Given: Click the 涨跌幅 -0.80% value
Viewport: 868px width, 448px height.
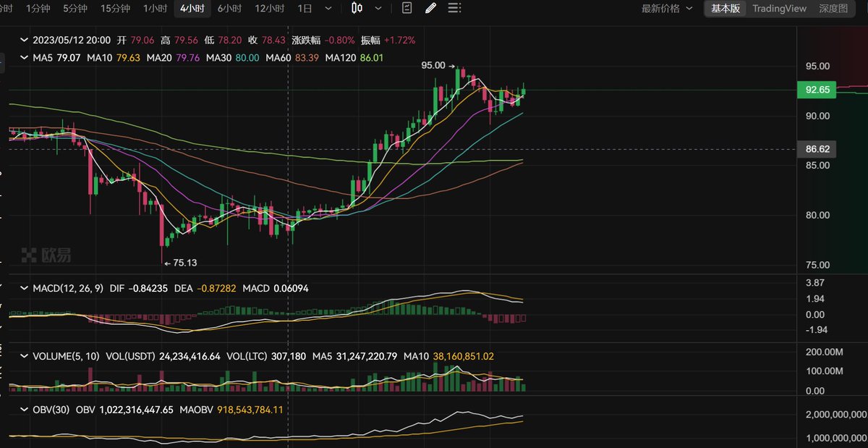Looking at the screenshot, I should pyautogui.click(x=323, y=41).
